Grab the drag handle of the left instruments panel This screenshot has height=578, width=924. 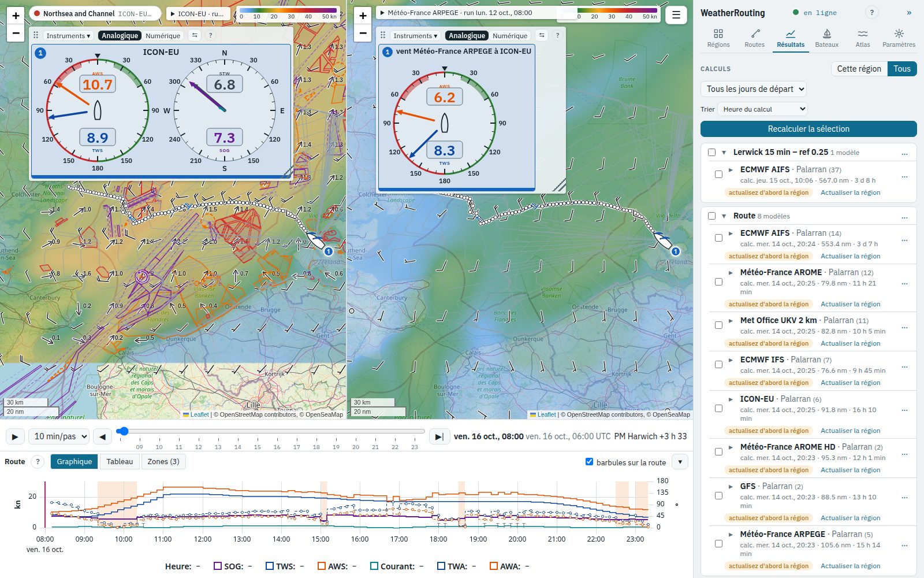[x=36, y=35]
